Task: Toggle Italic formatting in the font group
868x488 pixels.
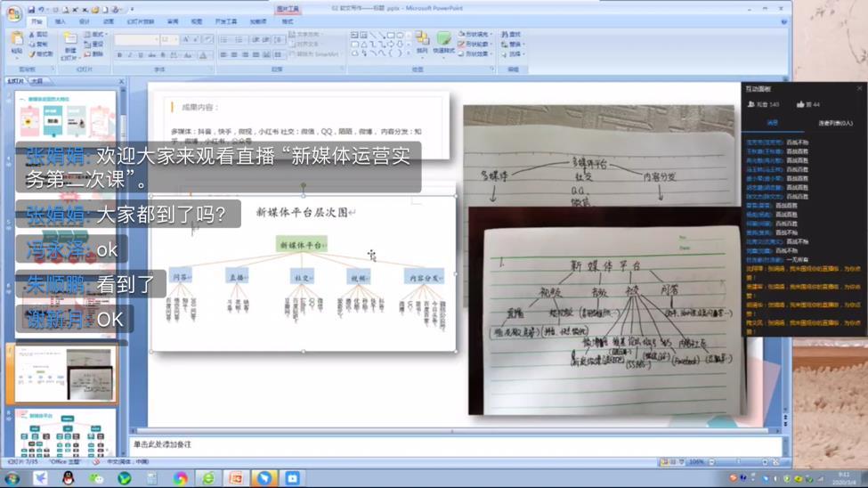Action: coord(130,55)
